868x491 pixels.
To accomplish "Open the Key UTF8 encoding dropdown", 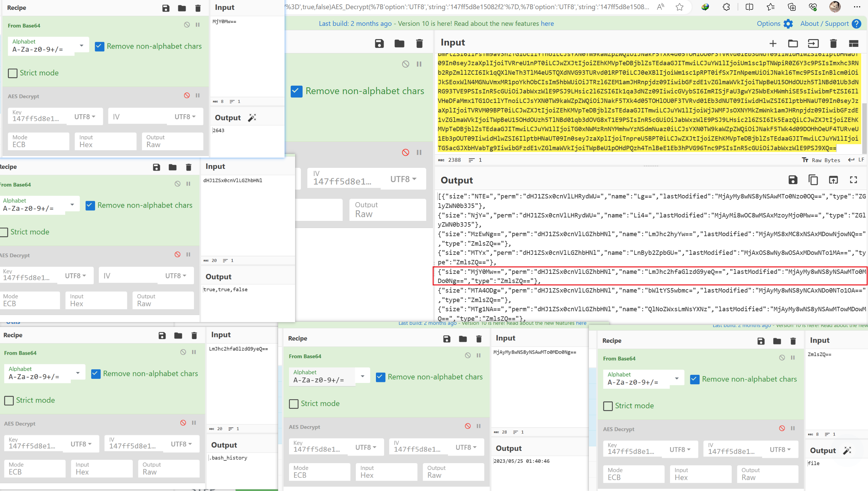I will tap(84, 116).
